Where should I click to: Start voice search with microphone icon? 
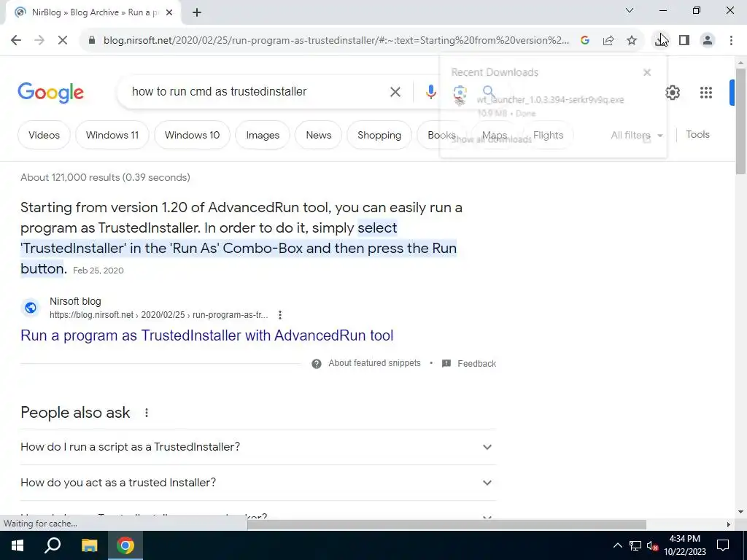(430, 92)
